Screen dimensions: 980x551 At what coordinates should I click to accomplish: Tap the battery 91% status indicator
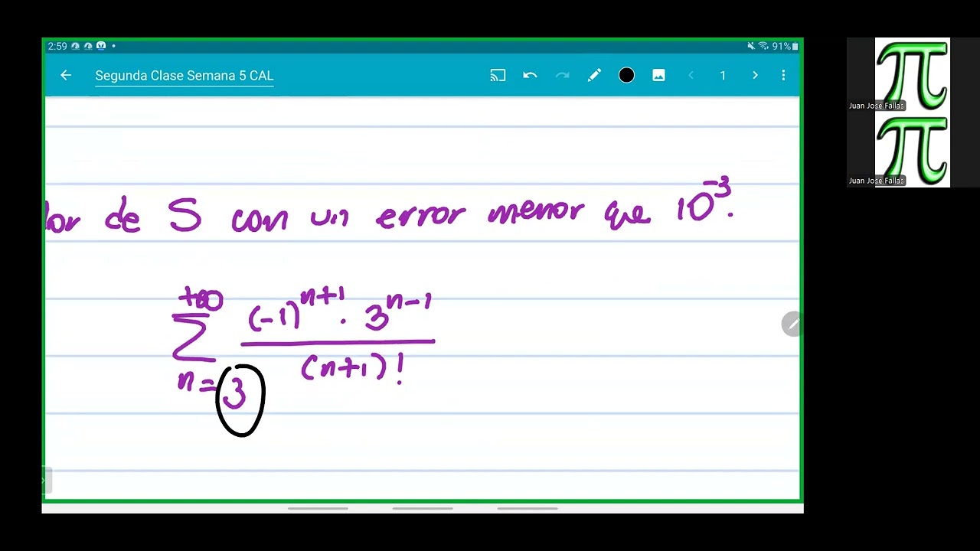coord(785,47)
